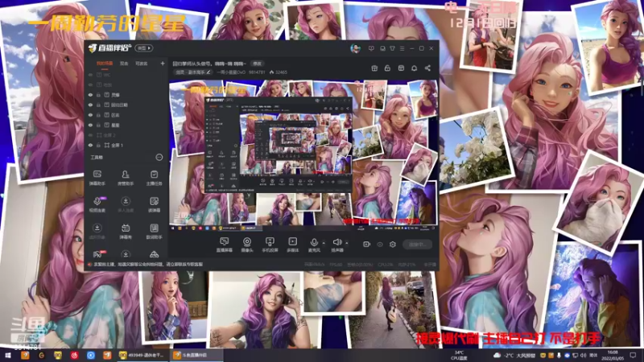
Task: Open the 歌词助手 tool icon
Action: [x=154, y=231]
